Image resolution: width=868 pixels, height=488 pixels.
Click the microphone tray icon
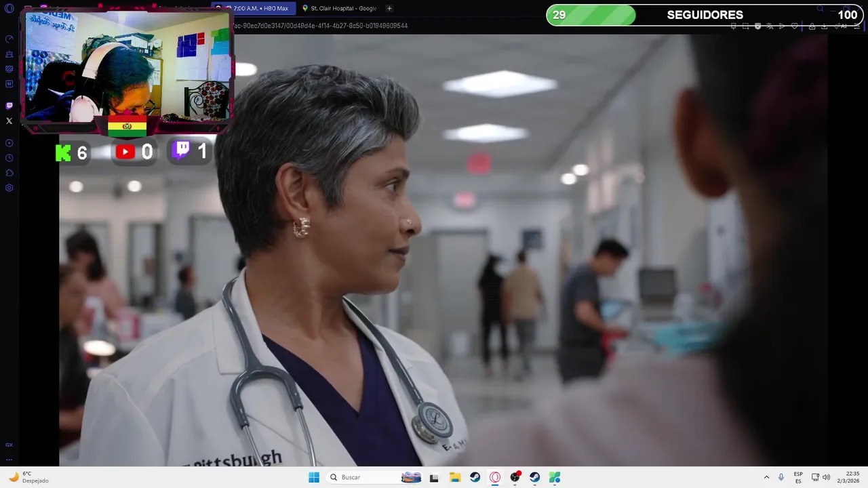click(781, 477)
